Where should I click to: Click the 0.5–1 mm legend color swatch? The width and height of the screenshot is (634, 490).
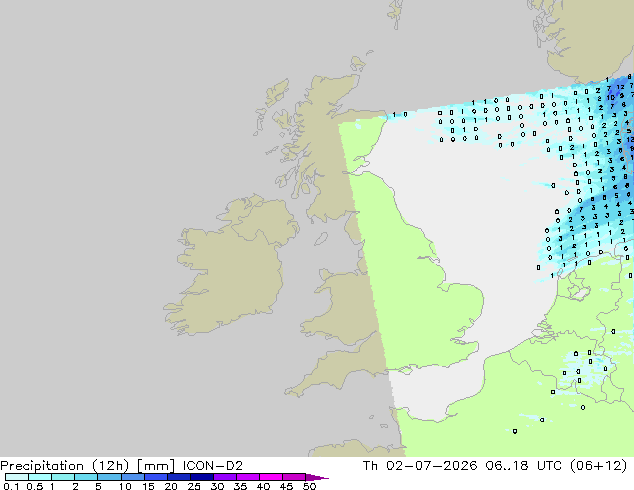[40, 477]
